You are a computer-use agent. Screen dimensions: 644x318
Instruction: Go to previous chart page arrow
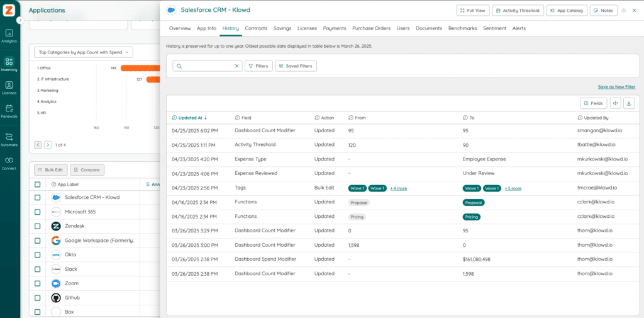click(38, 145)
